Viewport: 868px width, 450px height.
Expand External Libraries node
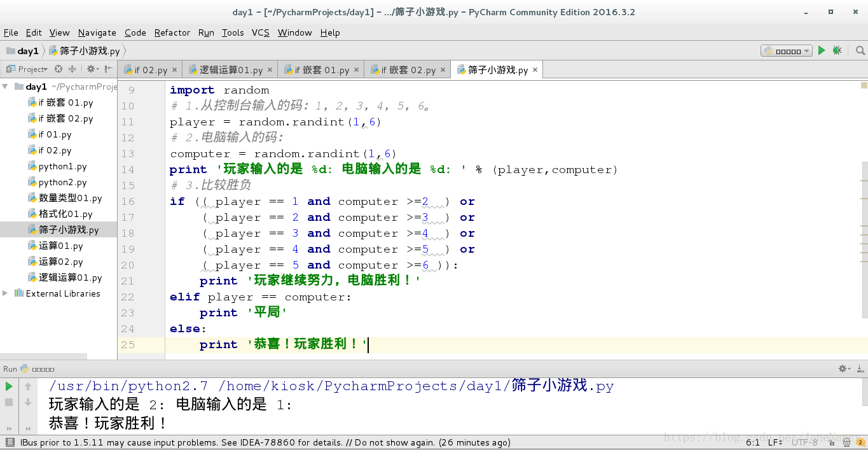click(5, 293)
